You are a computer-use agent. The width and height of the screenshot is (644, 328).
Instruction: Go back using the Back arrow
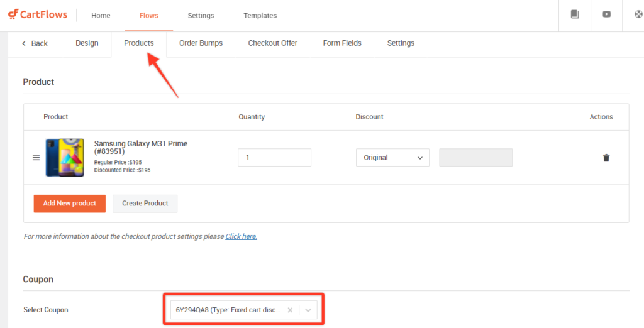point(35,43)
